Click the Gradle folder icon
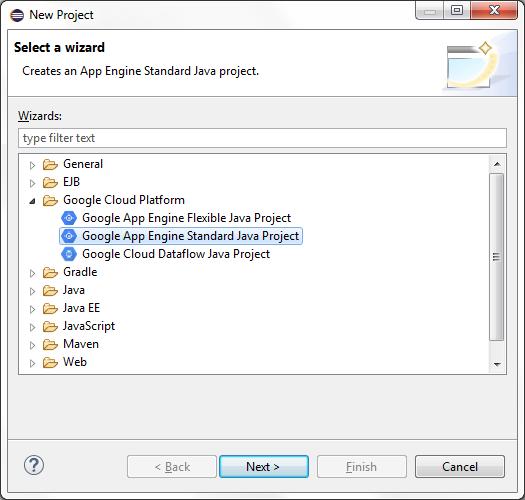Image resolution: width=525 pixels, height=500 pixels. coord(50,273)
